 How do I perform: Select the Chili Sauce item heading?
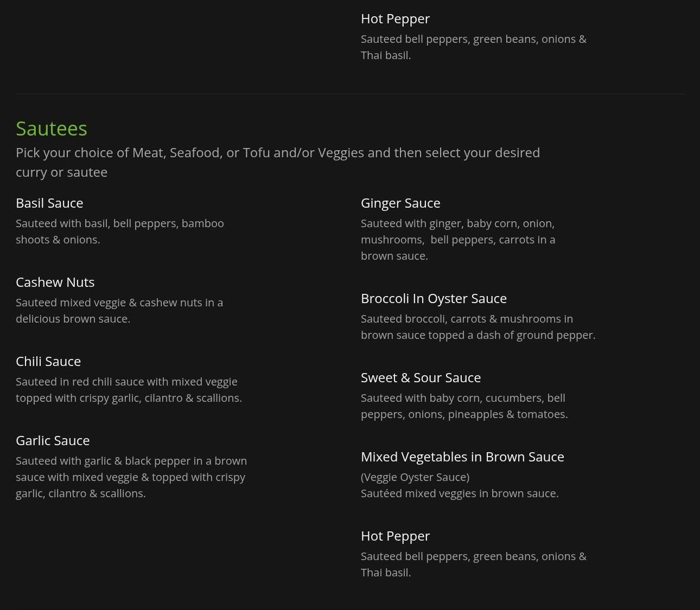pyautogui.click(x=48, y=361)
